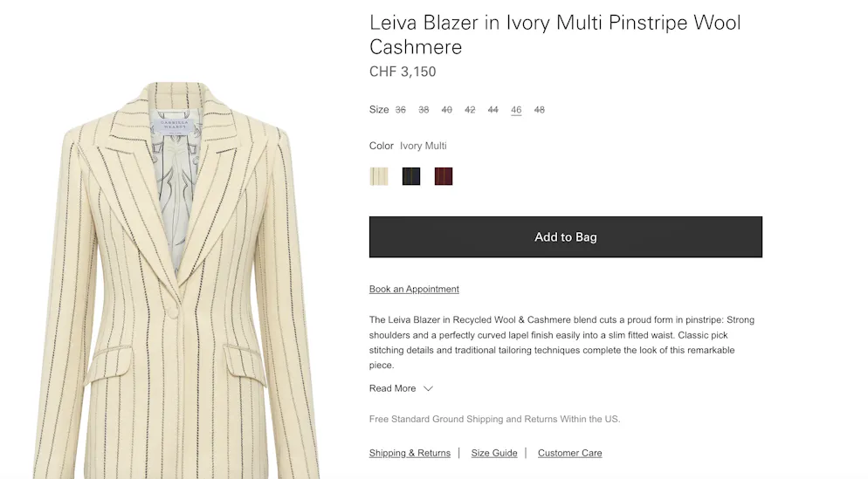The width and height of the screenshot is (868, 479).
Task: Click the Add to Bag button
Action: [566, 236]
